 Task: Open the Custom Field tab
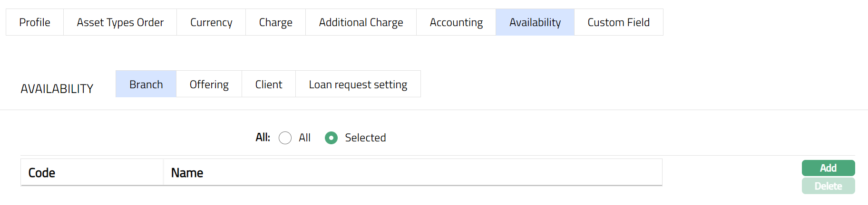pos(618,22)
